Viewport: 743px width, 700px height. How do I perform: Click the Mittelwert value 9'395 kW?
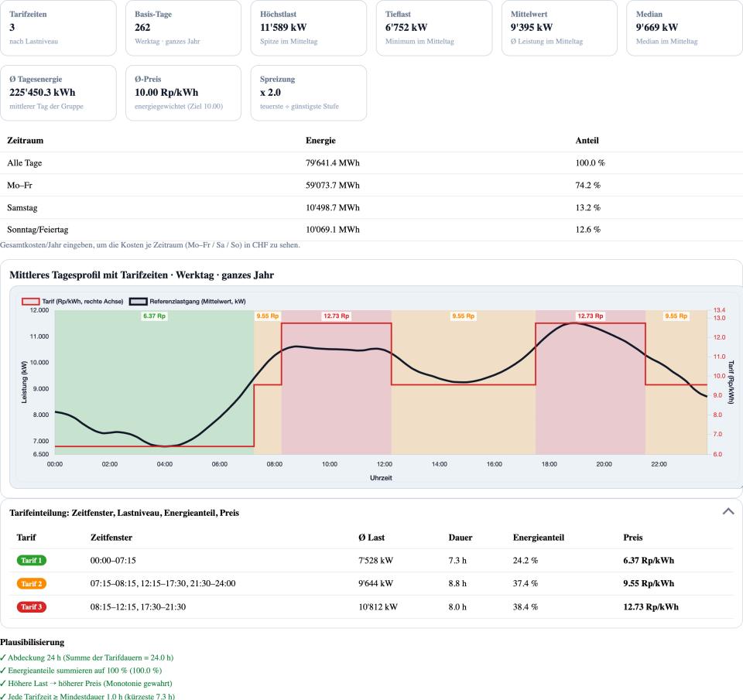pos(532,28)
